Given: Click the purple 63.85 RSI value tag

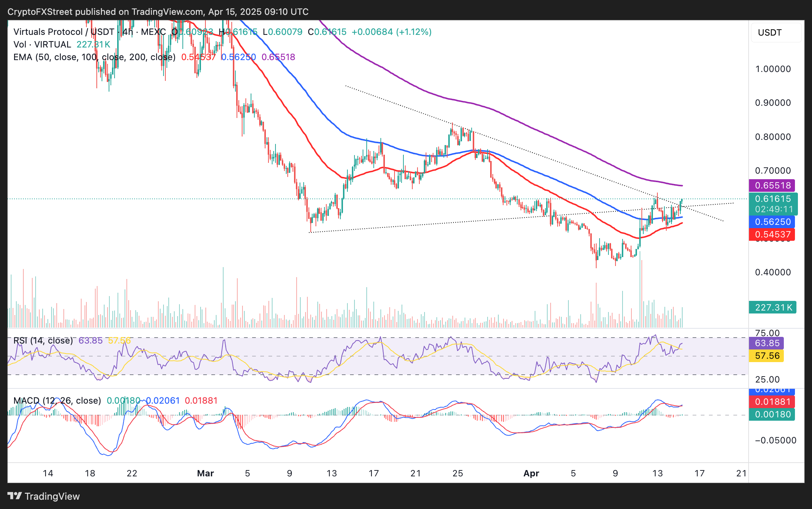Looking at the screenshot, I should tap(767, 343).
